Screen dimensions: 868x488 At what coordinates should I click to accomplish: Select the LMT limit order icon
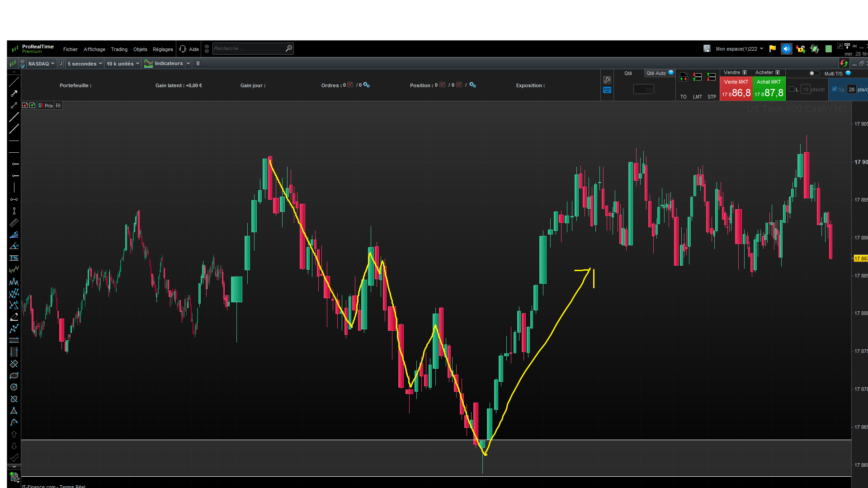pyautogui.click(x=697, y=78)
